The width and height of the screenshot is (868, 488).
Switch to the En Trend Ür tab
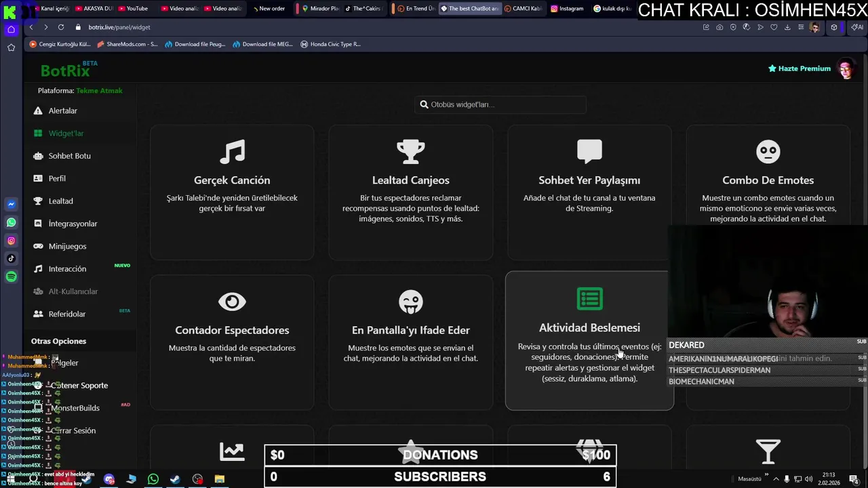click(416, 9)
